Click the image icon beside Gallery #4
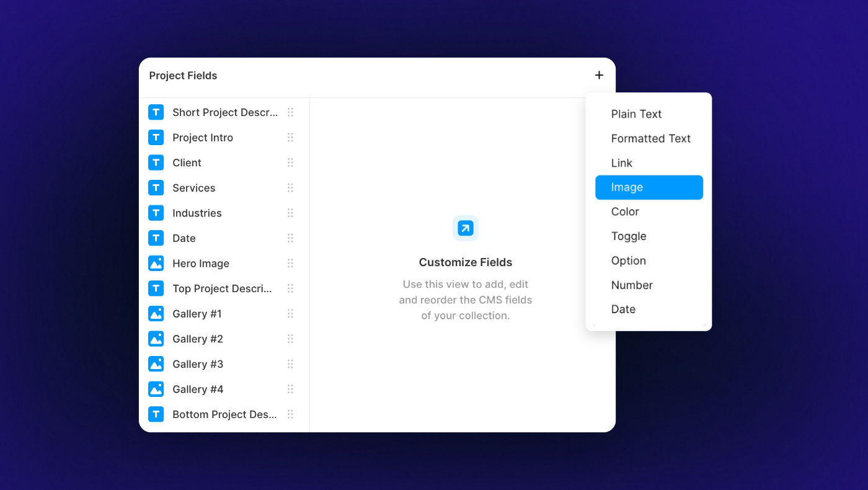The width and height of the screenshot is (868, 490). point(156,389)
